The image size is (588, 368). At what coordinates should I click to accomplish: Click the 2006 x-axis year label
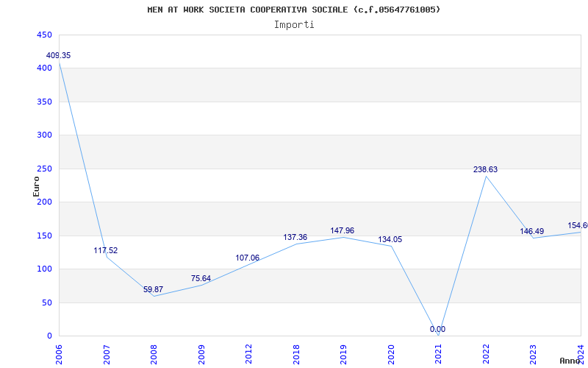(59, 354)
